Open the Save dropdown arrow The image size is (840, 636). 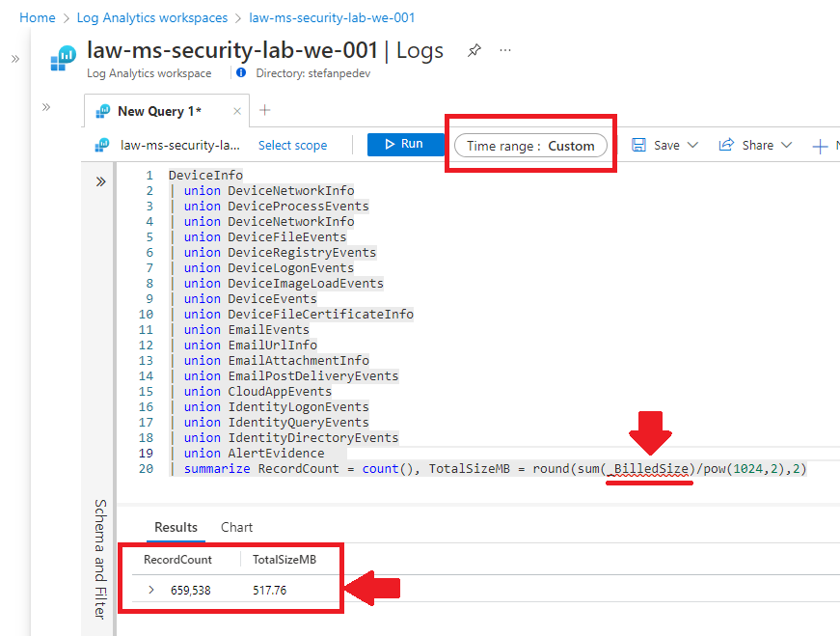pyautogui.click(x=692, y=145)
